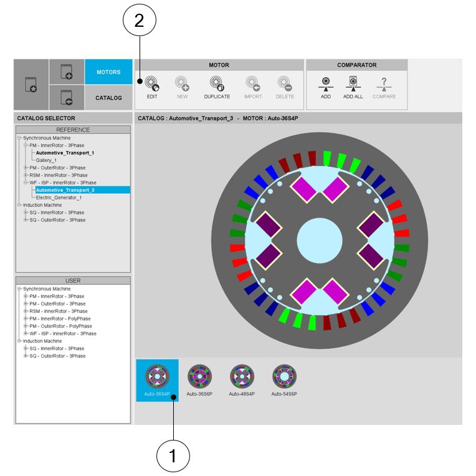Expand SQ - OuterRotor - 3Phase in USER
This screenshot has height=476, width=476.
coord(26,356)
